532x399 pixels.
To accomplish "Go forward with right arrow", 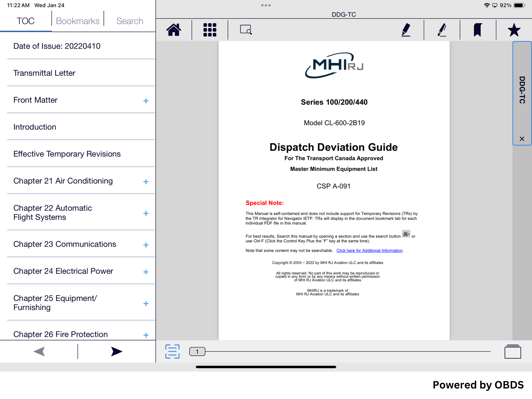I will pyautogui.click(x=117, y=351).
